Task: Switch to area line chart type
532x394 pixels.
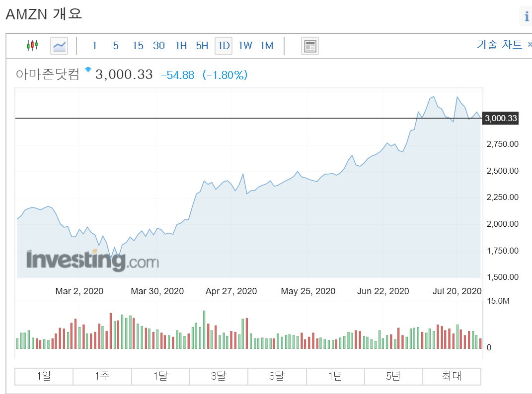Action: pos(59,46)
